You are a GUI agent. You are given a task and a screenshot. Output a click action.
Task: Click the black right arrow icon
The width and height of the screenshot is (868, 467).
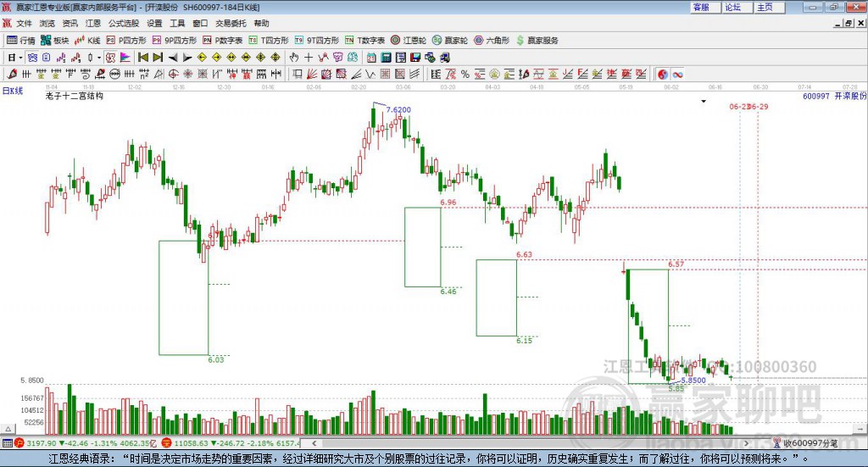point(187,58)
